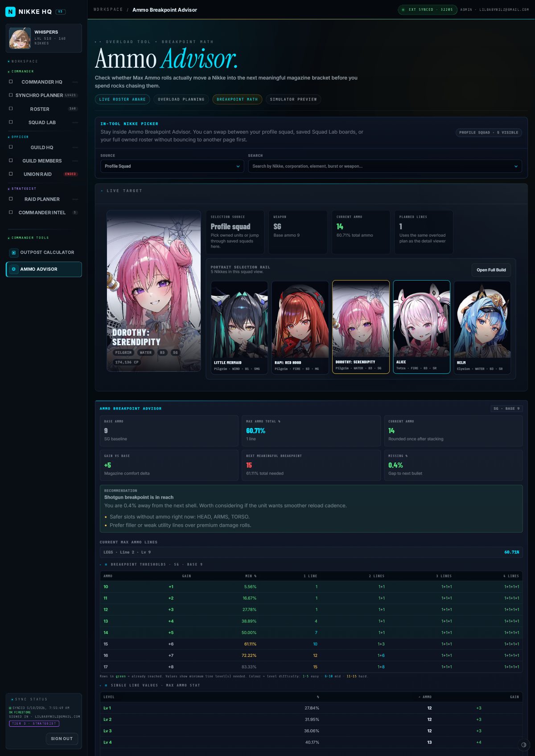
Task: Open Outpost Calculator via its icon
Action: [14, 253]
